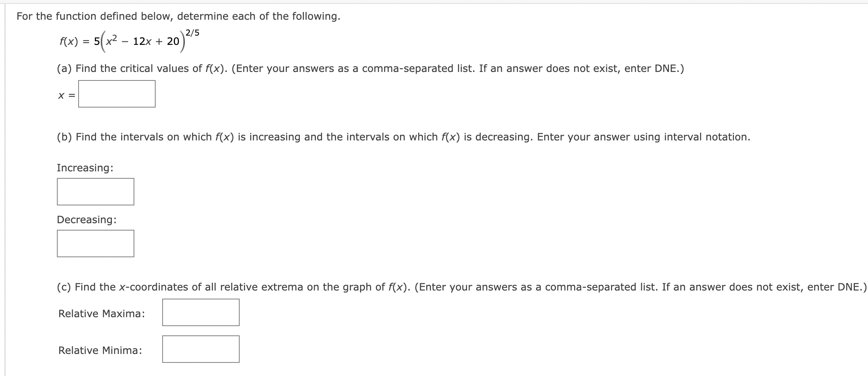Select the text of part (b) instructions

tap(403, 136)
